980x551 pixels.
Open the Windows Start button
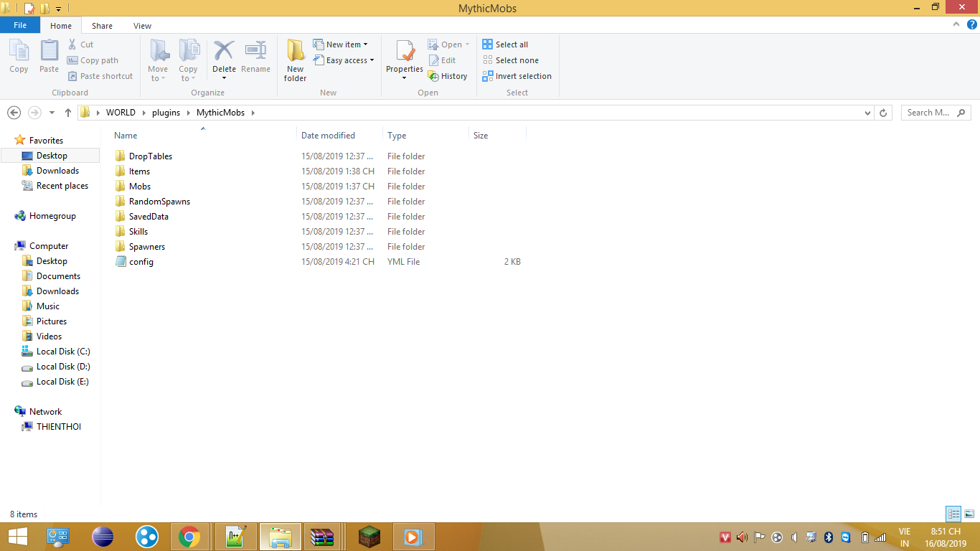pos(18,537)
